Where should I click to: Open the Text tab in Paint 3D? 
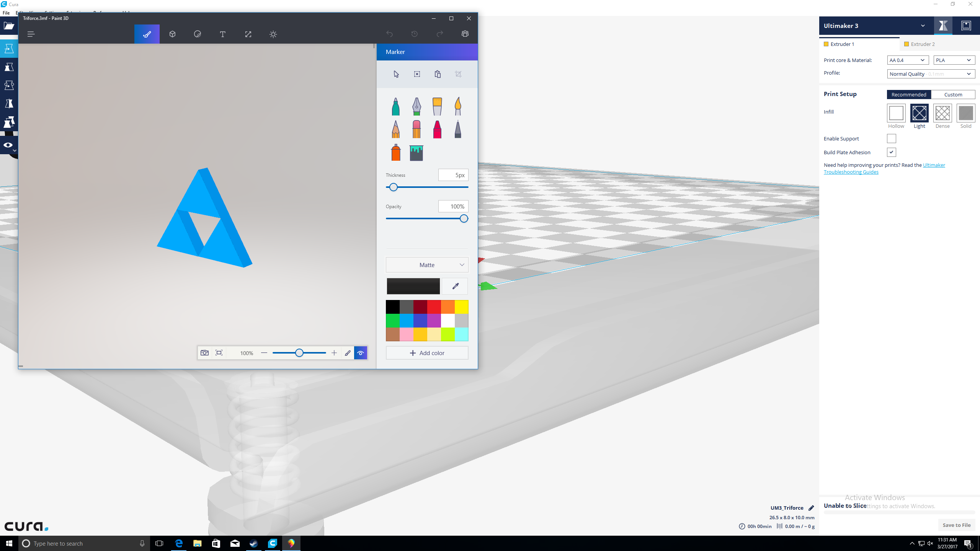click(x=223, y=34)
